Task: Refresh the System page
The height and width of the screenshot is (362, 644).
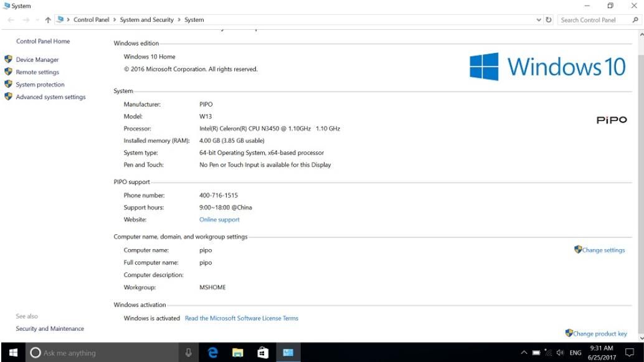Action: point(548,20)
